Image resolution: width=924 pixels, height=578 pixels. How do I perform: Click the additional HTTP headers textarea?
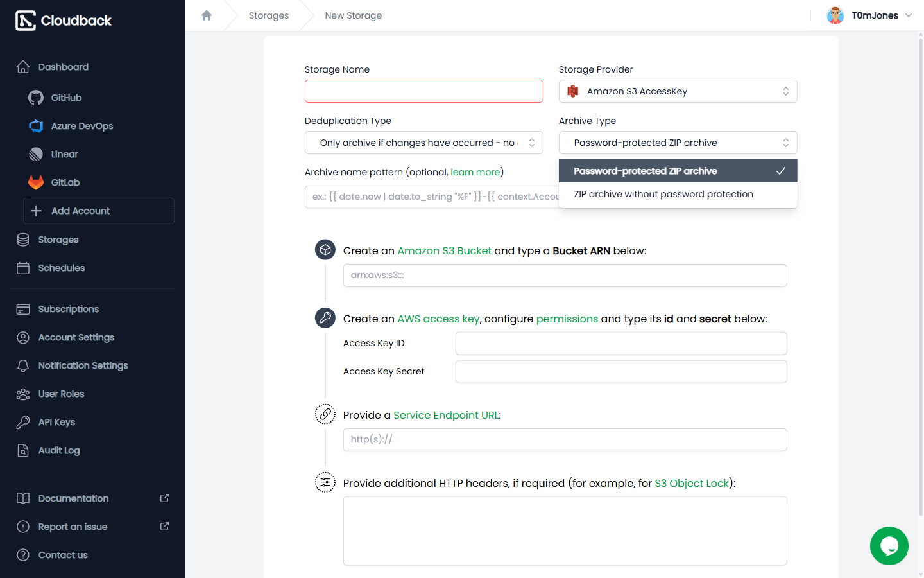tap(565, 531)
